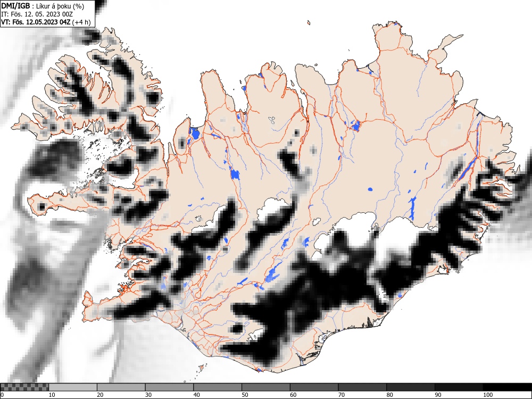Click the '40' legend scale label
Viewport: 532px width, 399px height.
coord(196,395)
